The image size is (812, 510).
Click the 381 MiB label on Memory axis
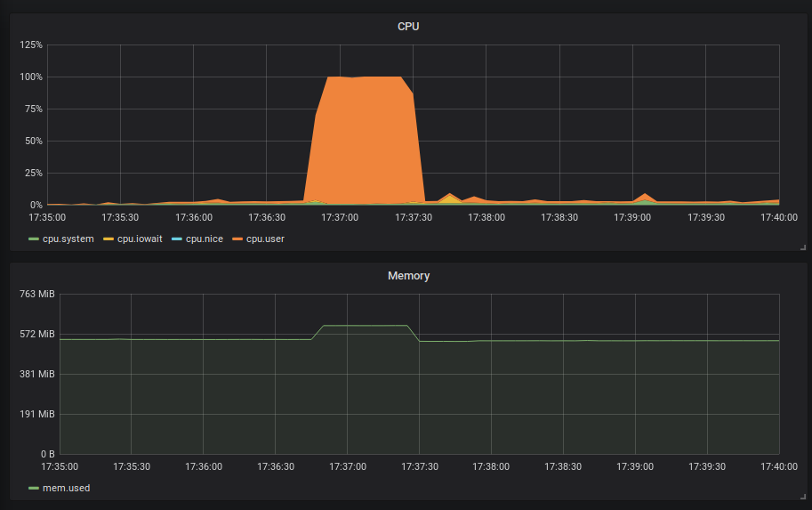[37, 374]
